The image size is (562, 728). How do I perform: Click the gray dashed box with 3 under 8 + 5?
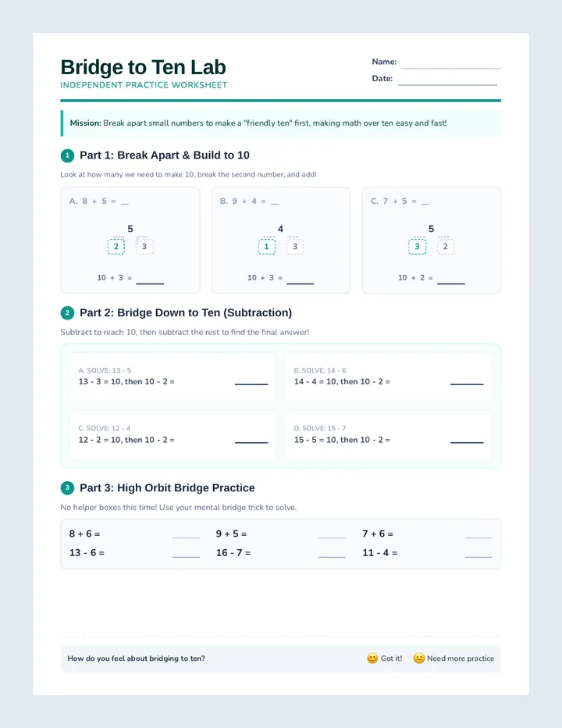click(144, 247)
